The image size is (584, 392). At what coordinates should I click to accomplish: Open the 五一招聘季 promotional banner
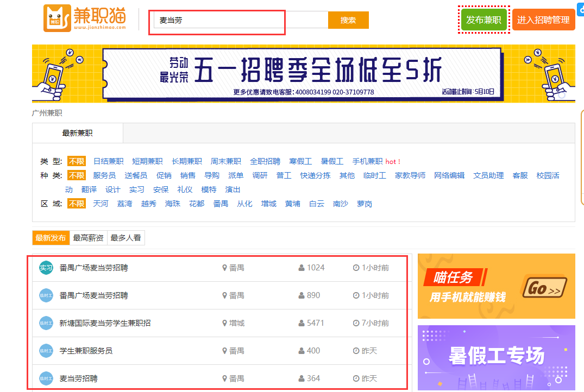304,74
